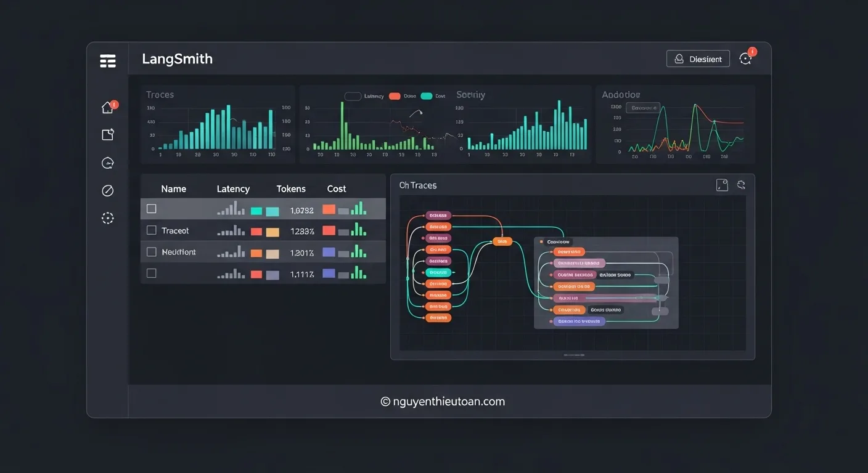Click the horizontal scrollbar under trace canvas
The image size is (868, 473).
[x=573, y=355]
